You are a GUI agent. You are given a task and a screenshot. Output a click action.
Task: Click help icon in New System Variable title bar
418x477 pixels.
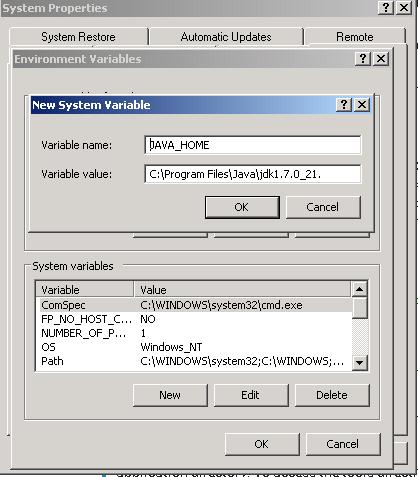(344, 105)
